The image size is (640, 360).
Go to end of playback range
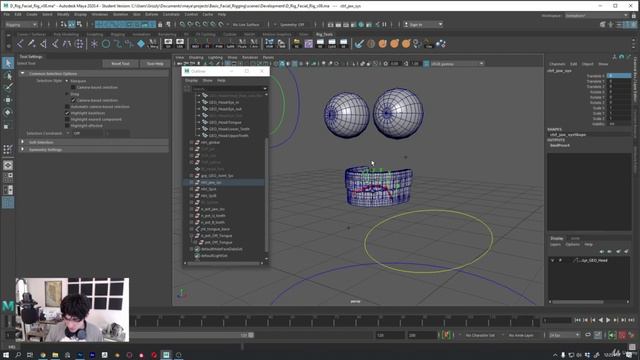point(631,320)
